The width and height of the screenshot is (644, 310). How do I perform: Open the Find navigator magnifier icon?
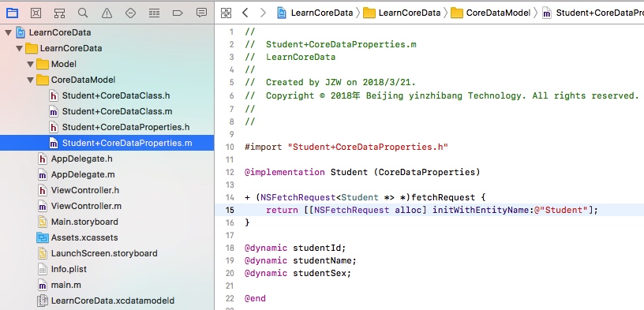(x=83, y=13)
